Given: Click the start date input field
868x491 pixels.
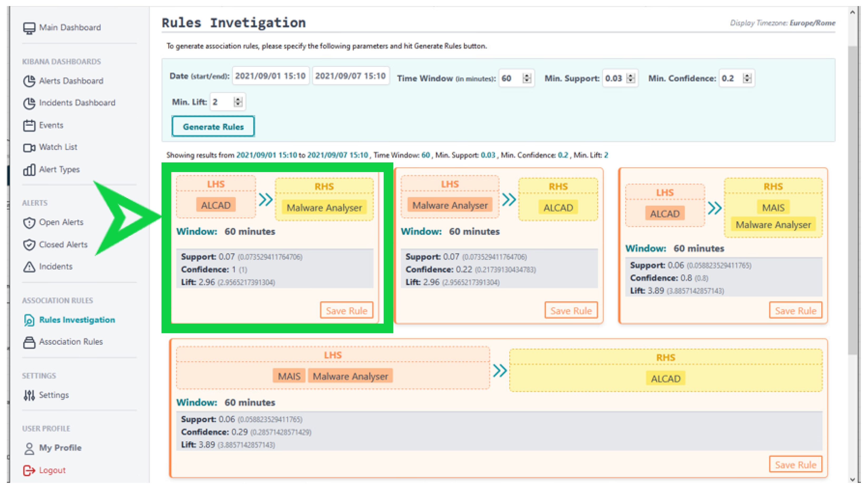Looking at the screenshot, I should click(x=270, y=76).
